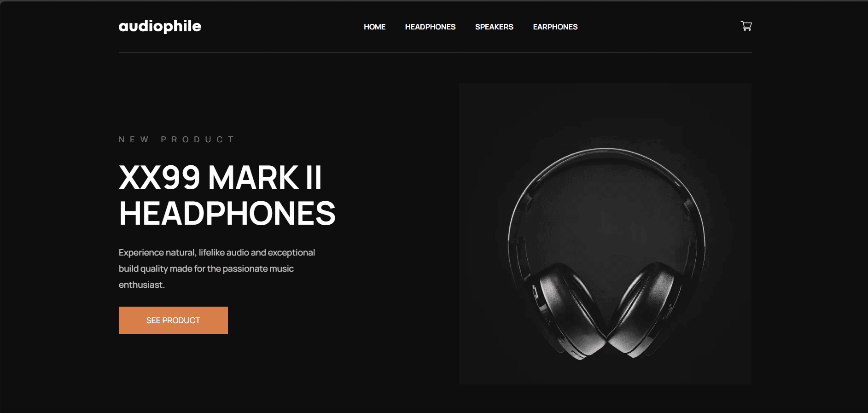Screen dimensions: 868x413
Task: Click the headband arc of the headphones image
Action: click(606, 151)
